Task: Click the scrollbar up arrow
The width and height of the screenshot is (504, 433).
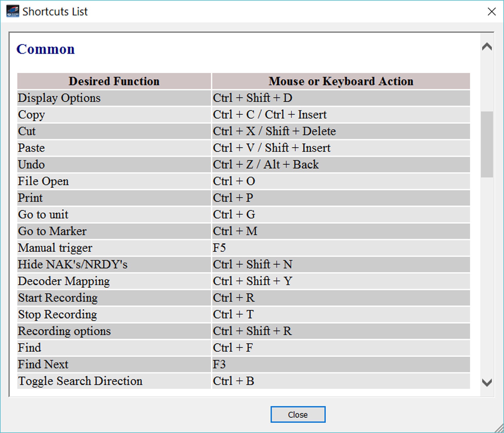Action: pyautogui.click(x=487, y=47)
